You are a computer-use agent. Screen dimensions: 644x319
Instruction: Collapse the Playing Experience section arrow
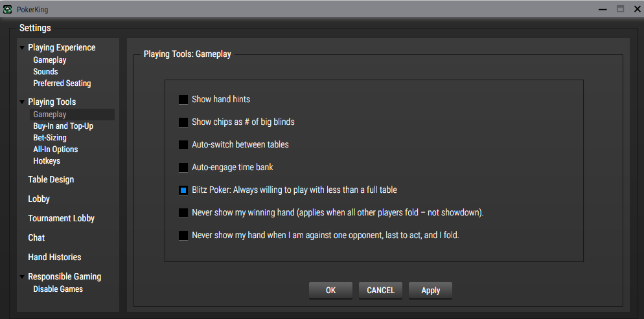click(23, 48)
